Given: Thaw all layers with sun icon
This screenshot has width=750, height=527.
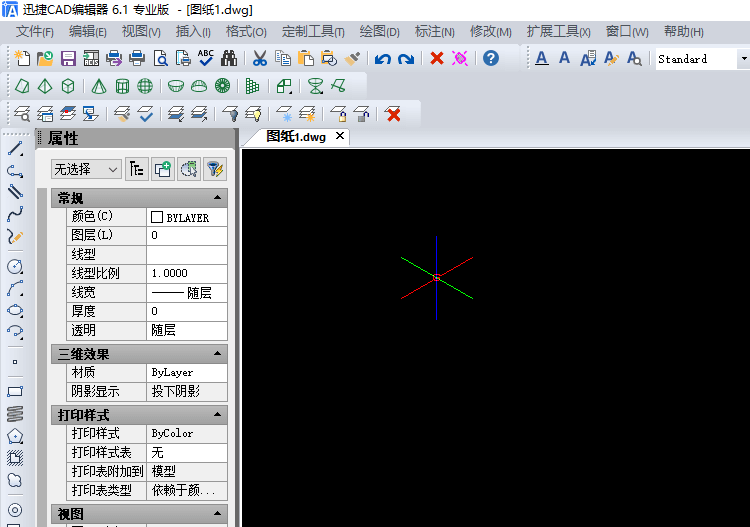Looking at the screenshot, I should point(308,114).
